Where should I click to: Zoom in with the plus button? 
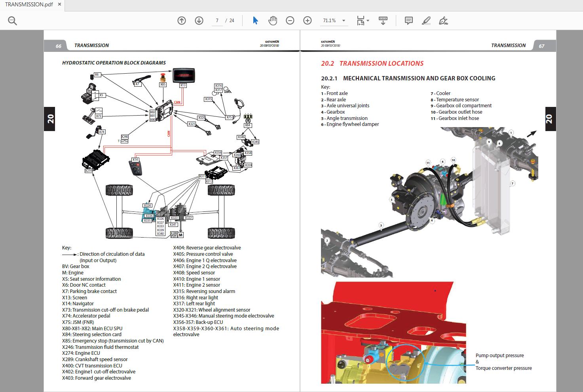pyautogui.click(x=308, y=21)
